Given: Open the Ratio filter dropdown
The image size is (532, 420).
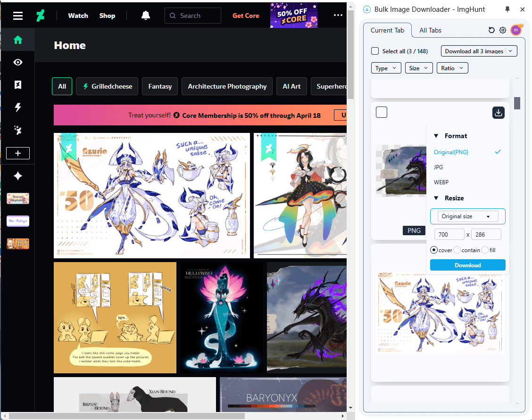Looking at the screenshot, I should pos(452,67).
